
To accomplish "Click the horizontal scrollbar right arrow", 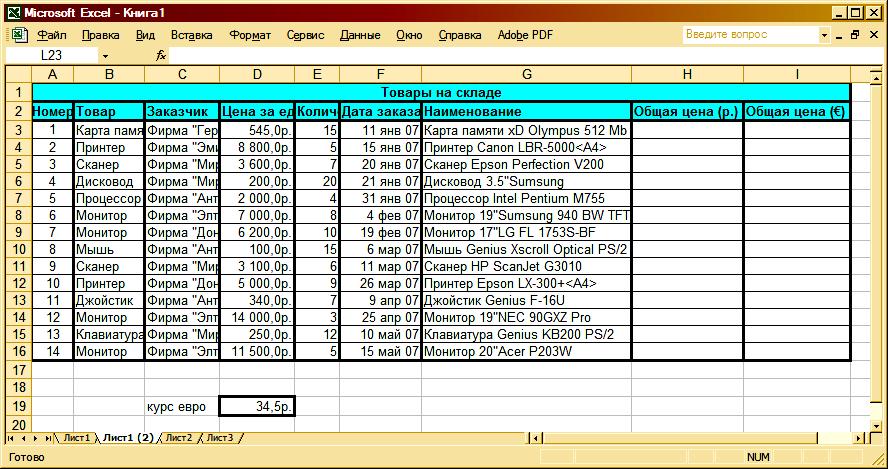I will 860,438.
